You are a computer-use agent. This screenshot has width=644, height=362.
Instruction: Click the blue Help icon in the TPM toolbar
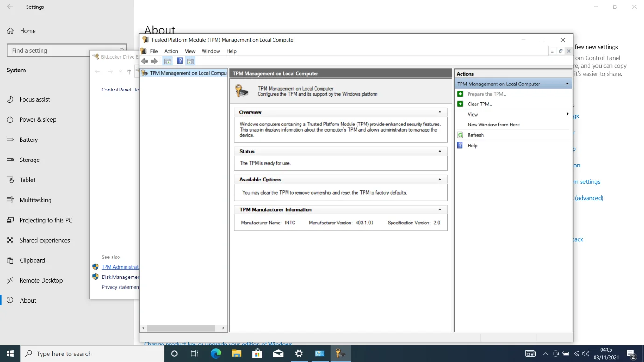pos(180,61)
